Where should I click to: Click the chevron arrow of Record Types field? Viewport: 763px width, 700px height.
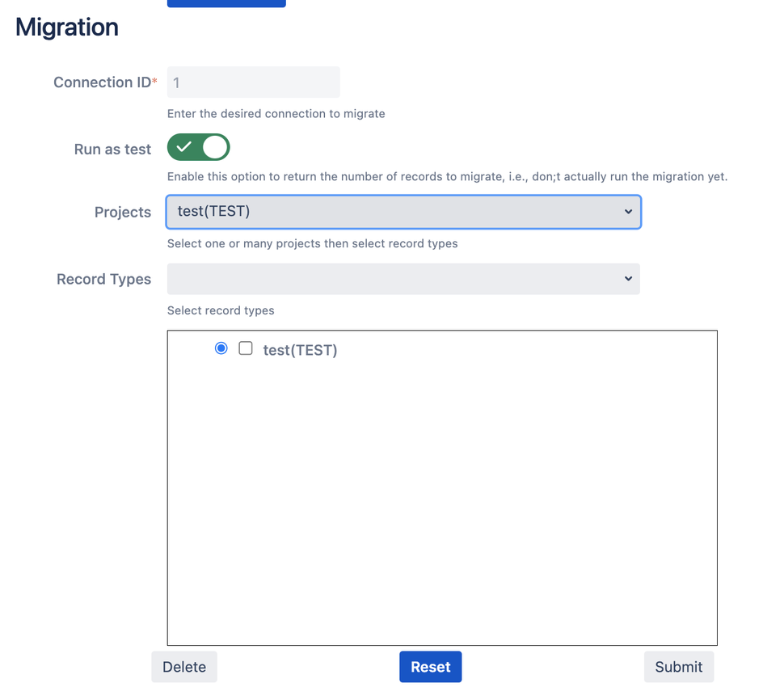coord(628,279)
